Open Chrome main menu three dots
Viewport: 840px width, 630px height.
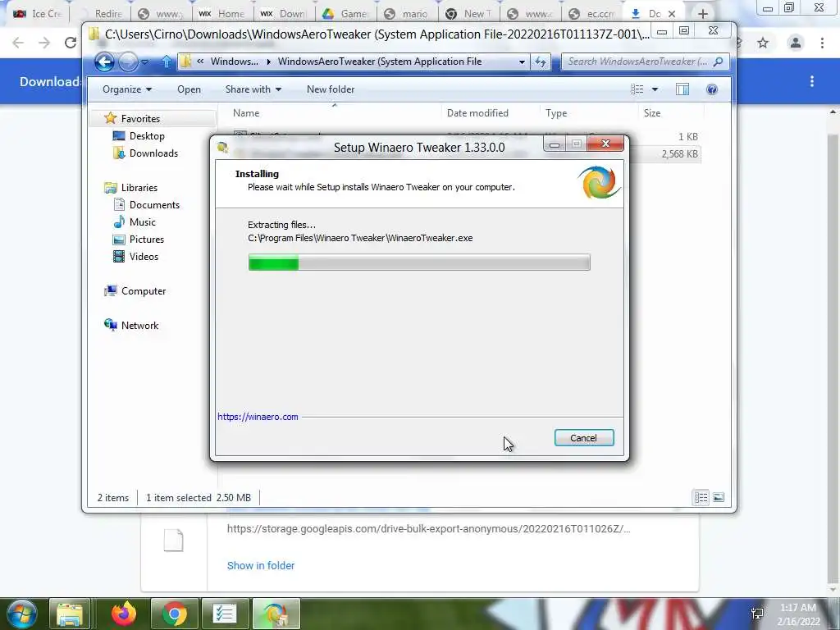point(822,43)
